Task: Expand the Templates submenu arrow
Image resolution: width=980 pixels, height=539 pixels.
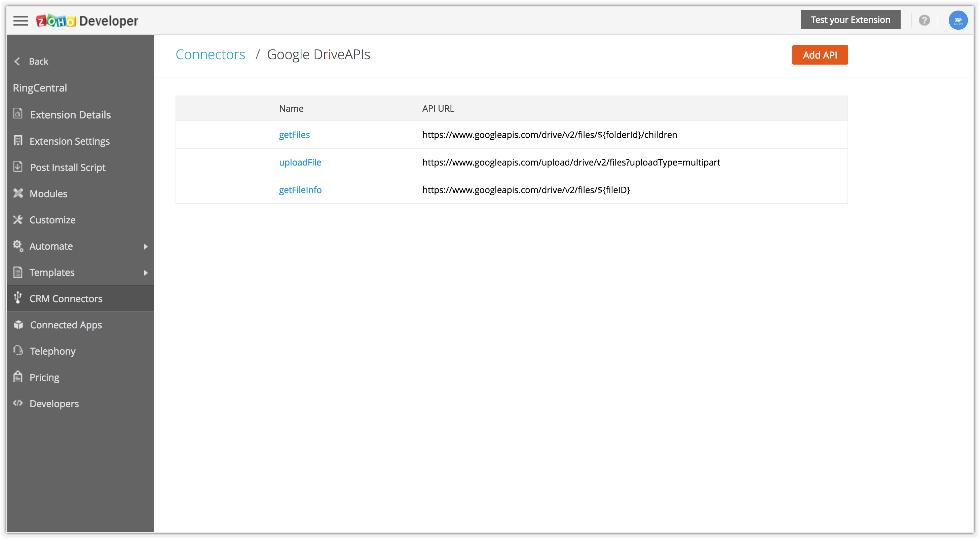Action: (145, 273)
